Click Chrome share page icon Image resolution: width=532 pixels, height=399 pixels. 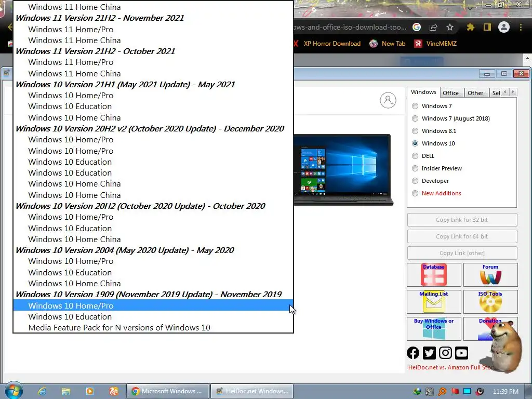(x=433, y=27)
